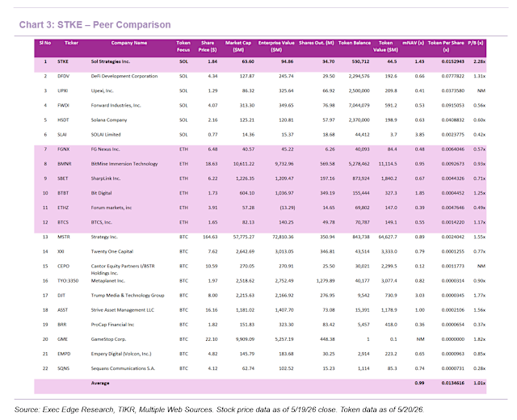Click Sequans Communications S.A. name
517x420 pixels.
pyautogui.click(x=123, y=368)
